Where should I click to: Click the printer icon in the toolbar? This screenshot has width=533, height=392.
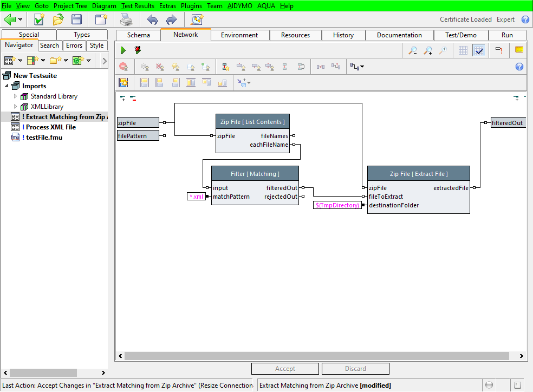(126, 20)
